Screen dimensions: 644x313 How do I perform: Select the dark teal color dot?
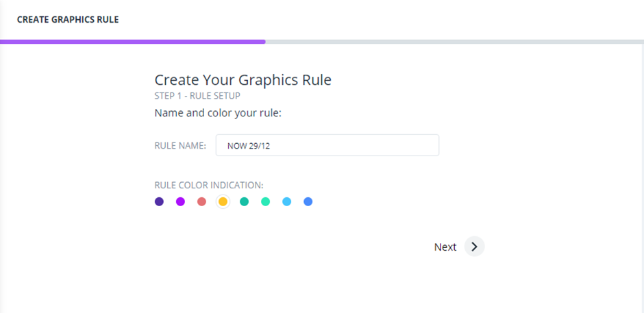click(244, 201)
